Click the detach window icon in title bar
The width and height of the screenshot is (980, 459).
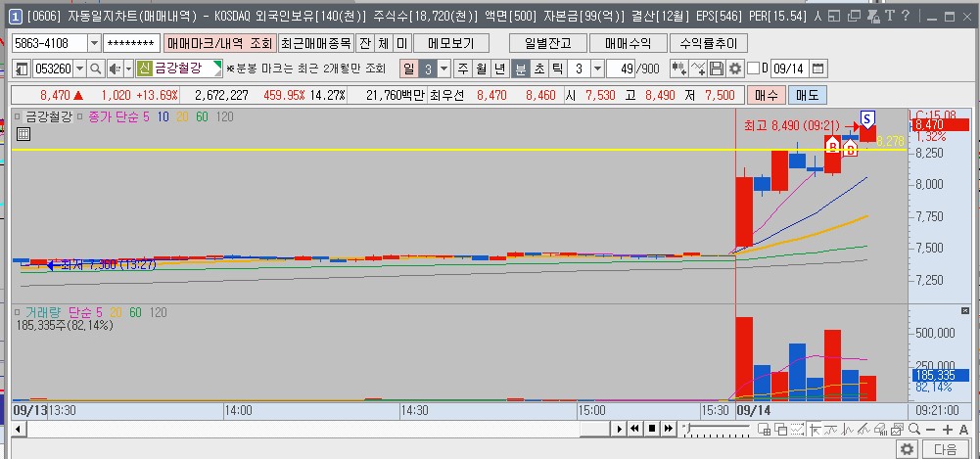coord(855,17)
